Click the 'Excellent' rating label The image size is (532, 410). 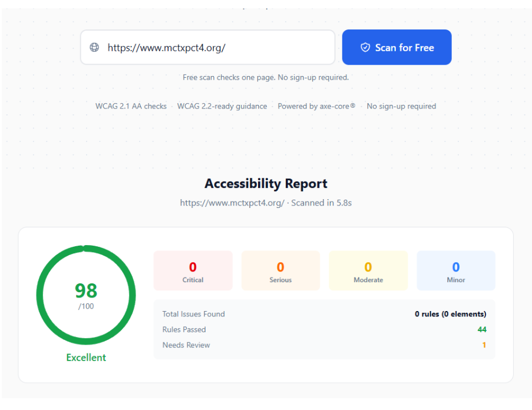[86, 358]
